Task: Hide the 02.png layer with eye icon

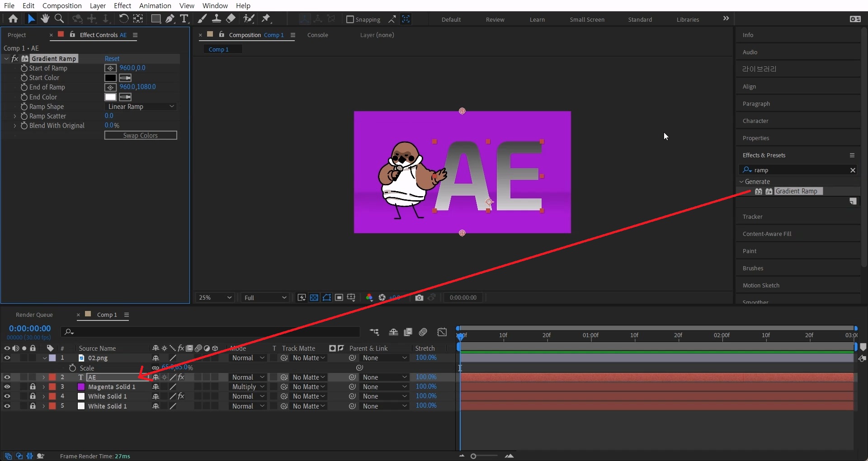Action: coord(7,358)
